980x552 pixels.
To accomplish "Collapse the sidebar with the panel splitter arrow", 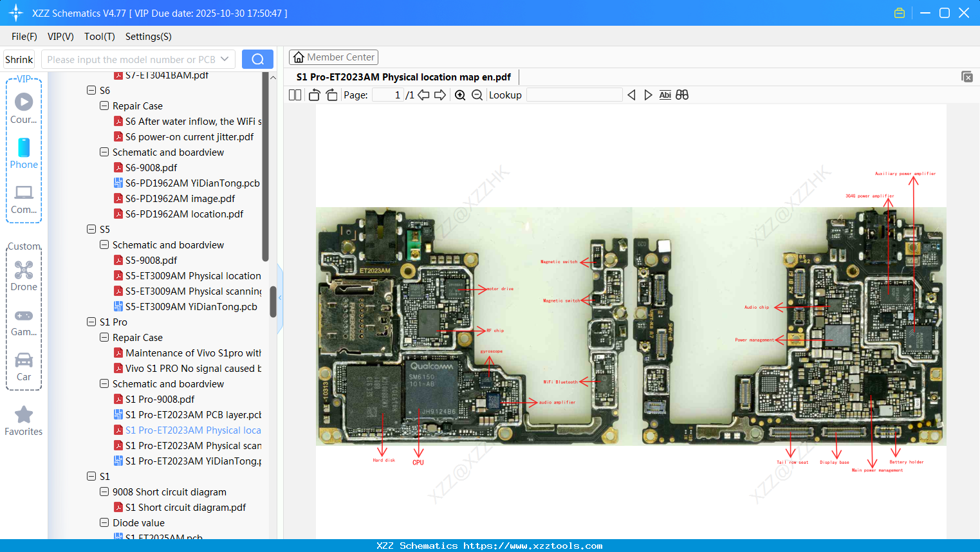I will pos(280,298).
